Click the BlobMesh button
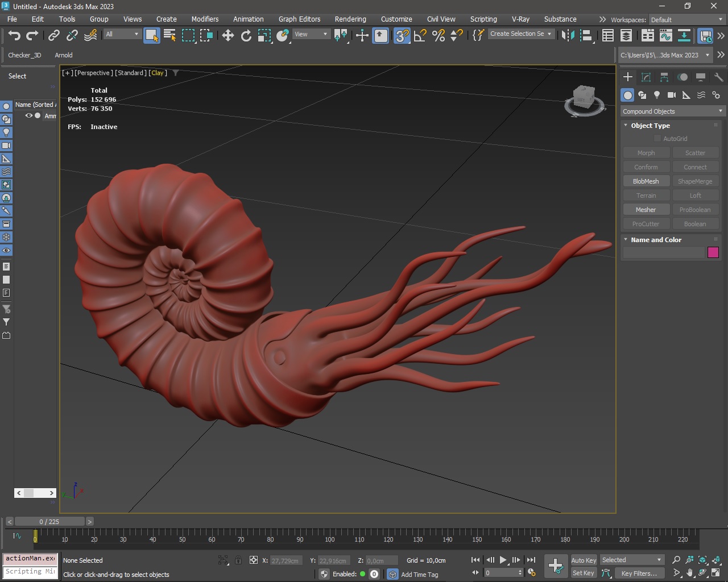Image resolution: width=728 pixels, height=582 pixels. coord(646,181)
